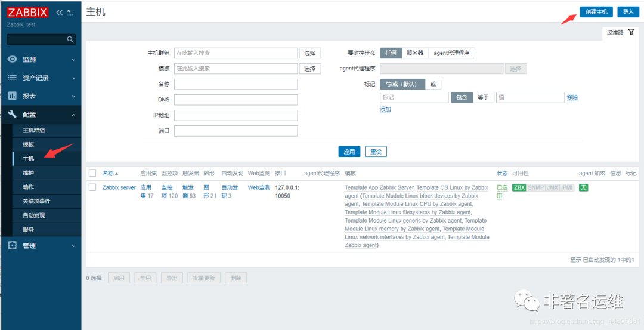Click the JMX availability badge
The width and height of the screenshot is (644, 330).
coord(552,187)
